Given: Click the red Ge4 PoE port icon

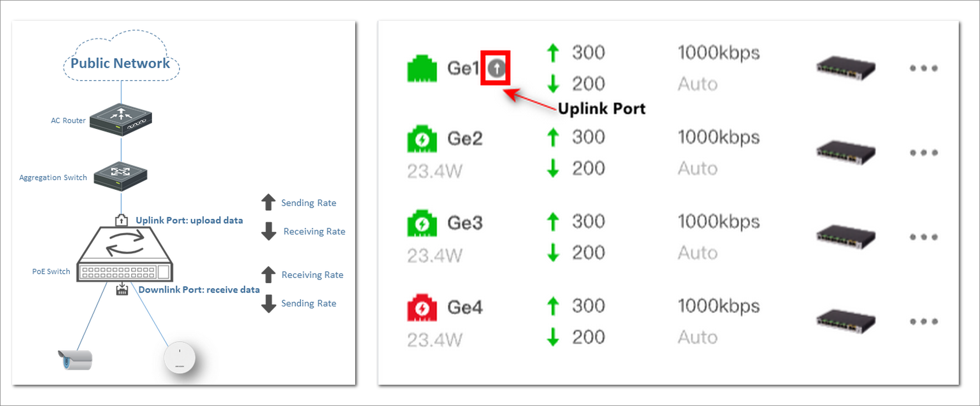Looking at the screenshot, I should point(422,307).
